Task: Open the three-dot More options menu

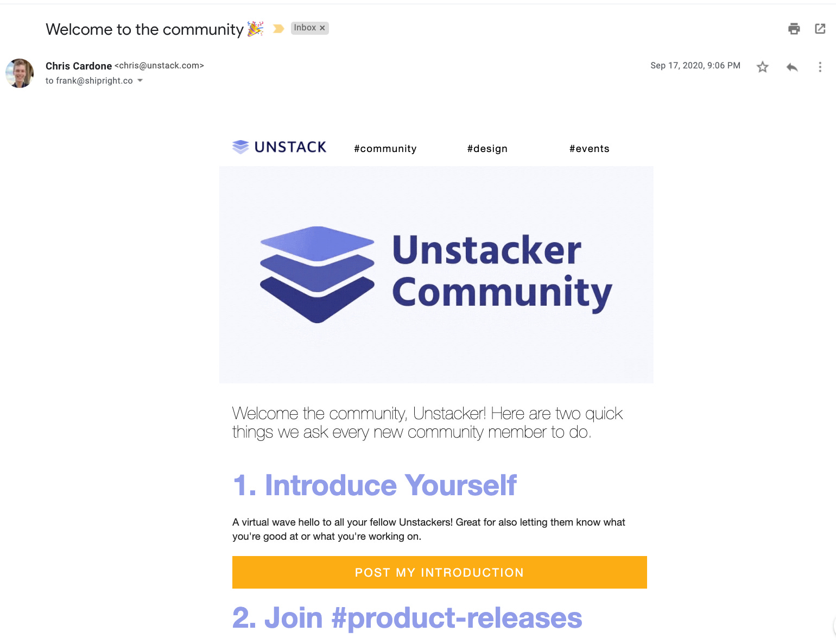Action: (x=820, y=67)
